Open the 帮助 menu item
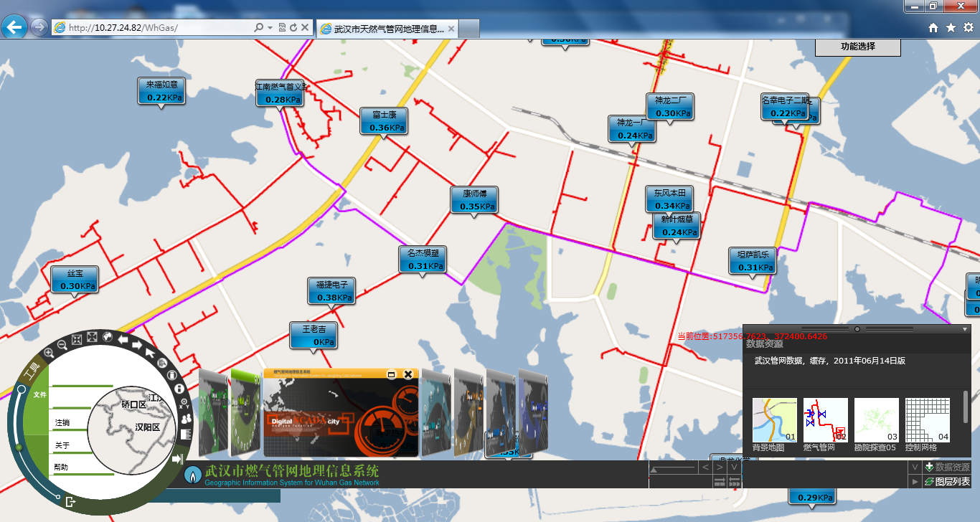 (62, 468)
